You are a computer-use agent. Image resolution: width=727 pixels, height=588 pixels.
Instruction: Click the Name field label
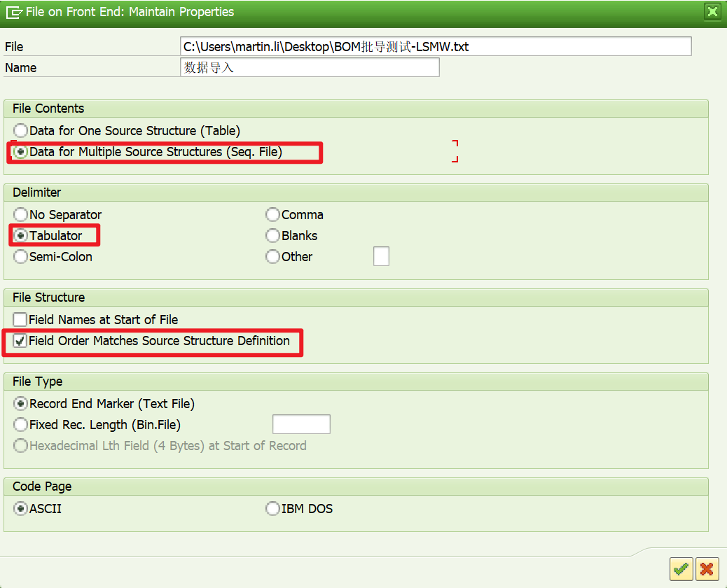[21, 68]
